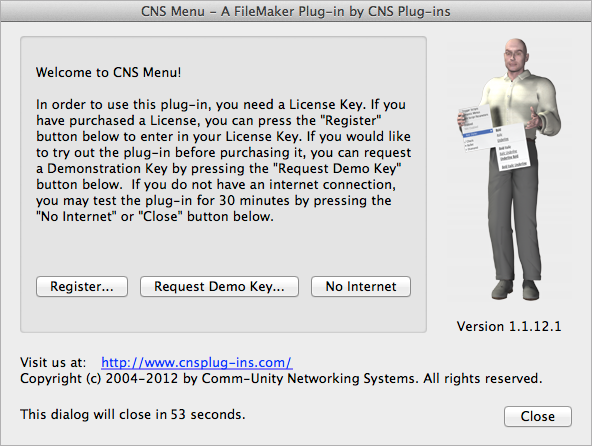This screenshot has height=446, width=592.
Task: Click the Register... button
Action: (x=82, y=287)
